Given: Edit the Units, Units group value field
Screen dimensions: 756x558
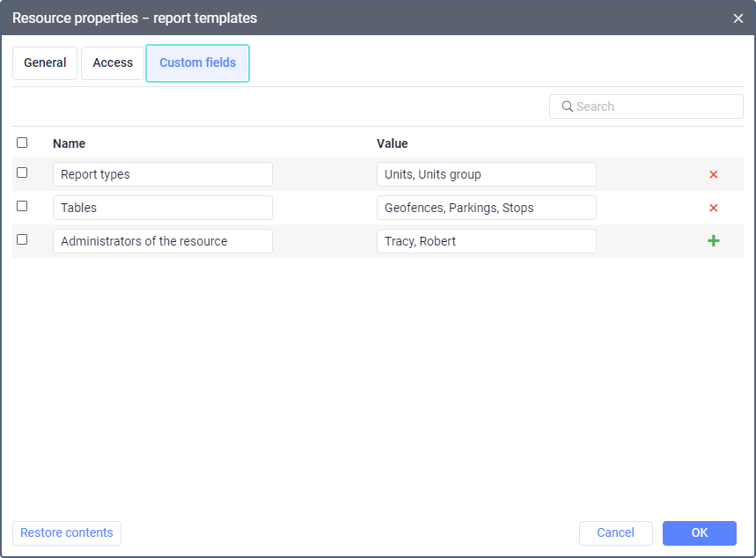Looking at the screenshot, I should click(486, 174).
